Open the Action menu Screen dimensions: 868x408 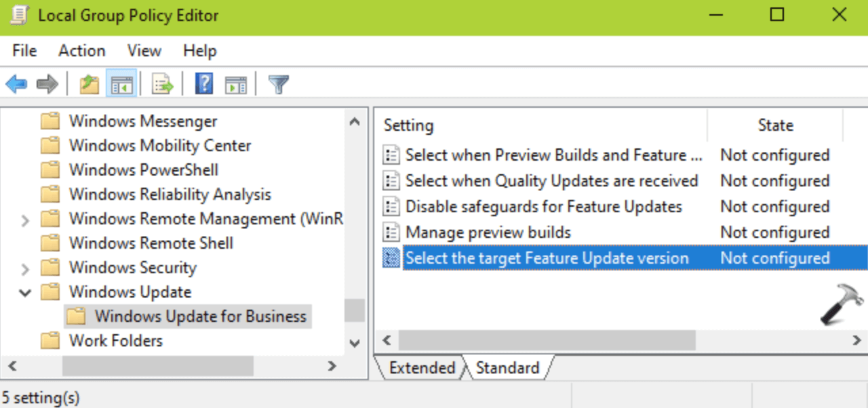[x=81, y=50]
